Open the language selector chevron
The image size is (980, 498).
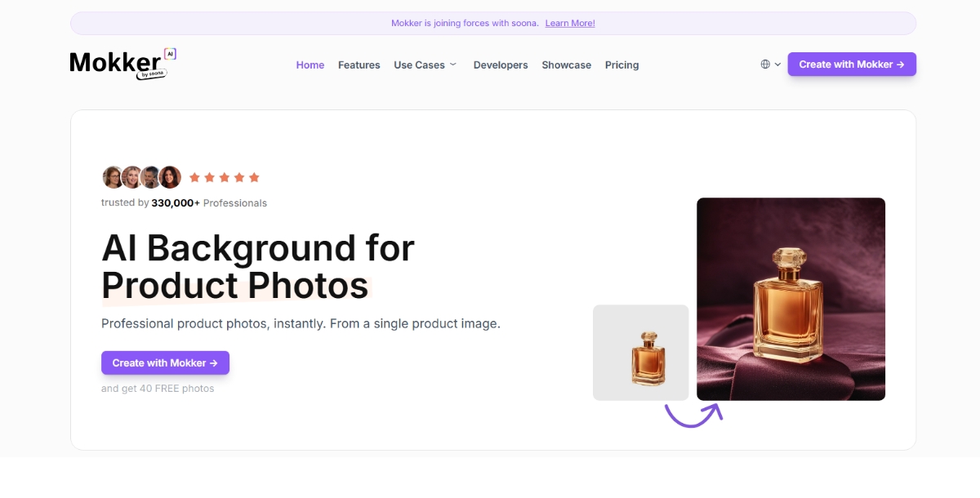(x=777, y=64)
